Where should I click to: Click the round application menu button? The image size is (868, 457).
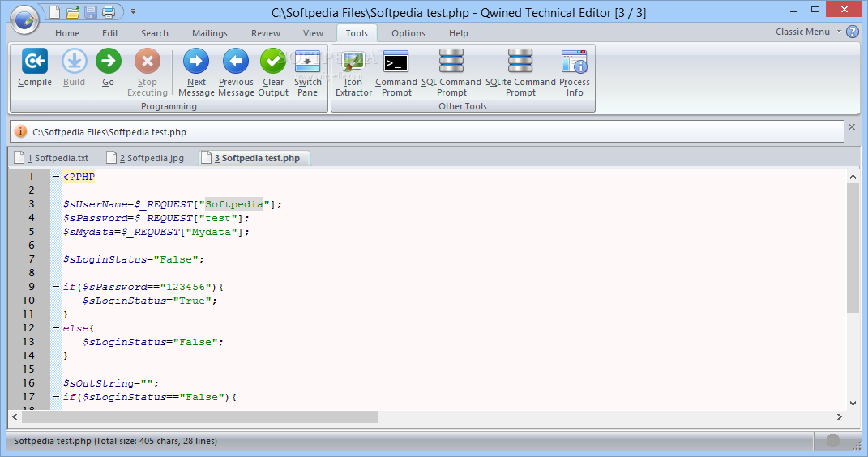pyautogui.click(x=25, y=20)
